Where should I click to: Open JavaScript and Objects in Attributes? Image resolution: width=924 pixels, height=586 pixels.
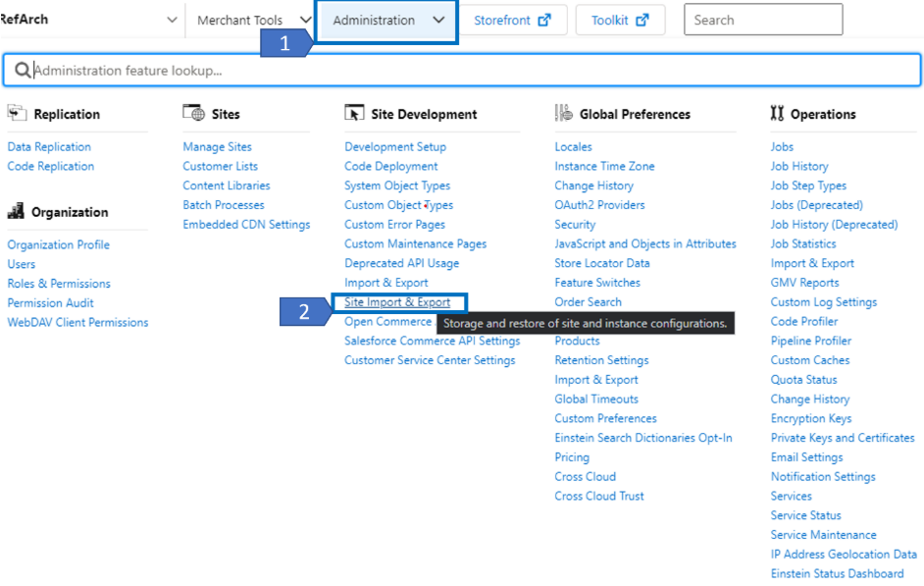click(645, 244)
